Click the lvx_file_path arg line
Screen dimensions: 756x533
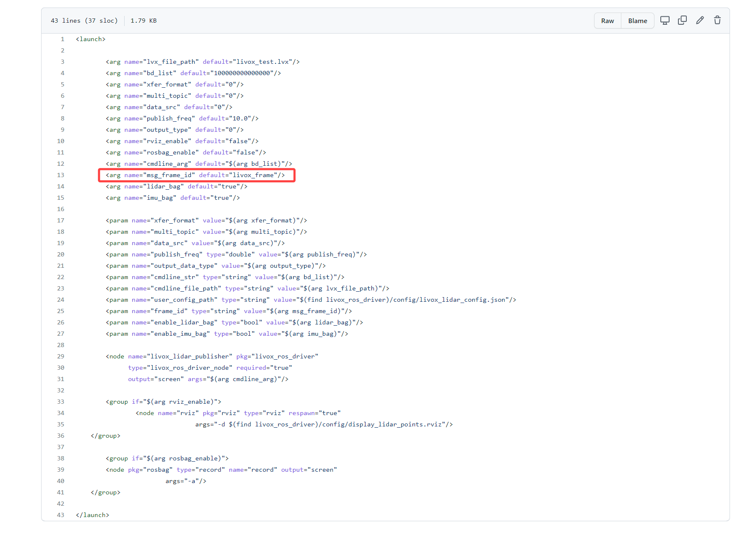(203, 62)
